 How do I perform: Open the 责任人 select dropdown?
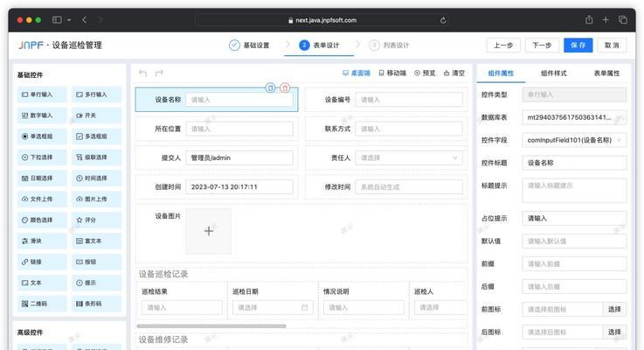point(409,157)
